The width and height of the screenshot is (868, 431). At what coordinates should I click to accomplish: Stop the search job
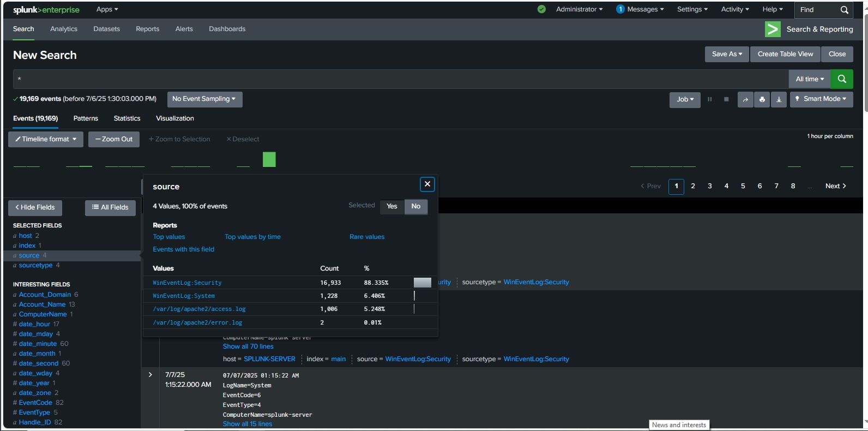point(726,99)
